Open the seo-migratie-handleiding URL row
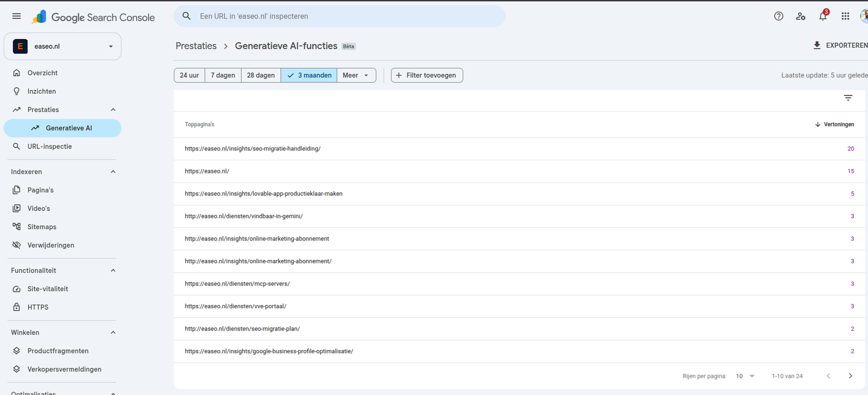 (x=520, y=148)
